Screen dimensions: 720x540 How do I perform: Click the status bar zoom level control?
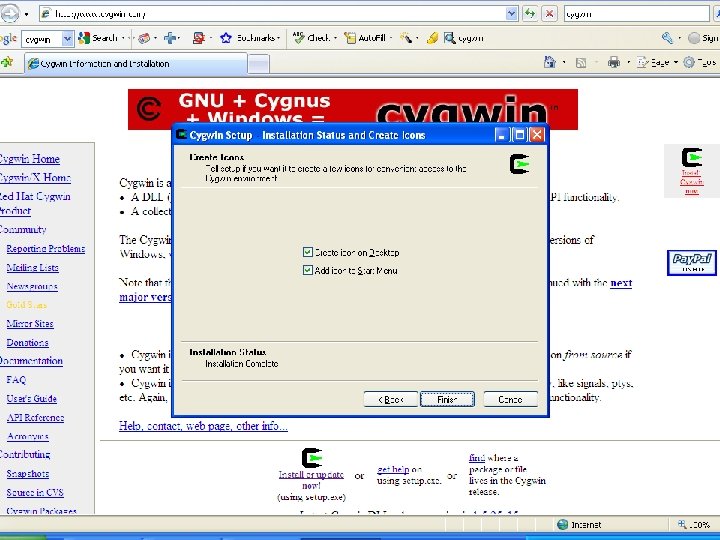(x=694, y=524)
